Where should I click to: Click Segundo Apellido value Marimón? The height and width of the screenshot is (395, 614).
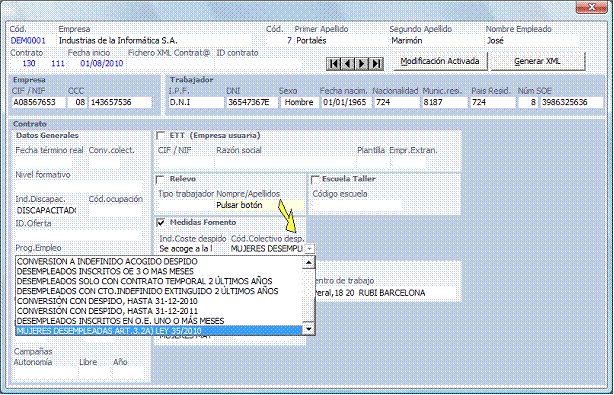coord(406,41)
